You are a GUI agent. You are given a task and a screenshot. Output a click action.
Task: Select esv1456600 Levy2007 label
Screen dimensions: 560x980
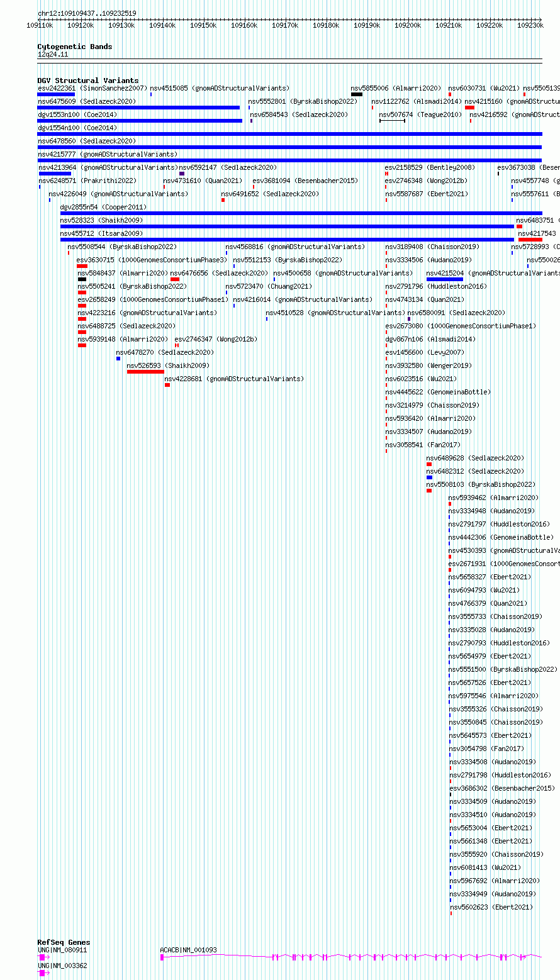[425, 352]
